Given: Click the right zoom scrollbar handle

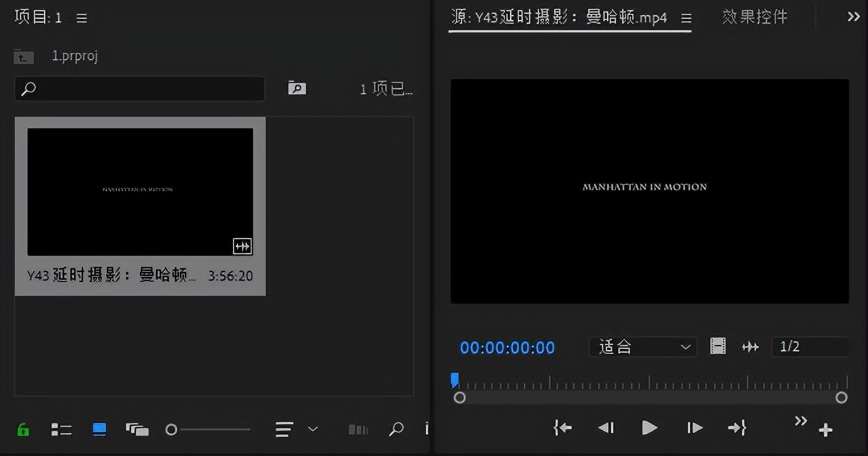Looking at the screenshot, I should (x=842, y=397).
